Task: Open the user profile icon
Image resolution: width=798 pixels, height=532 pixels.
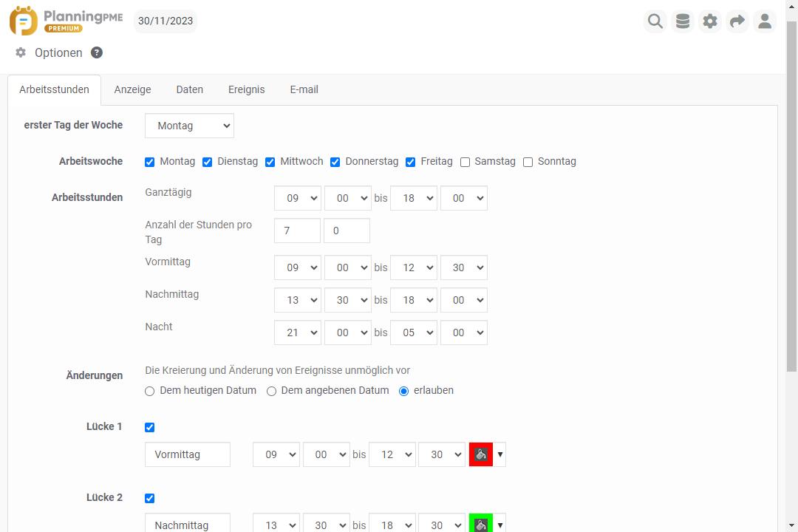Action: pos(765,21)
